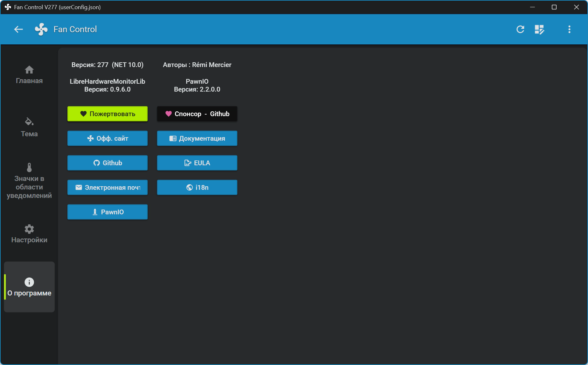Click the Электронная почта email button
This screenshot has height=365, width=588.
107,187
